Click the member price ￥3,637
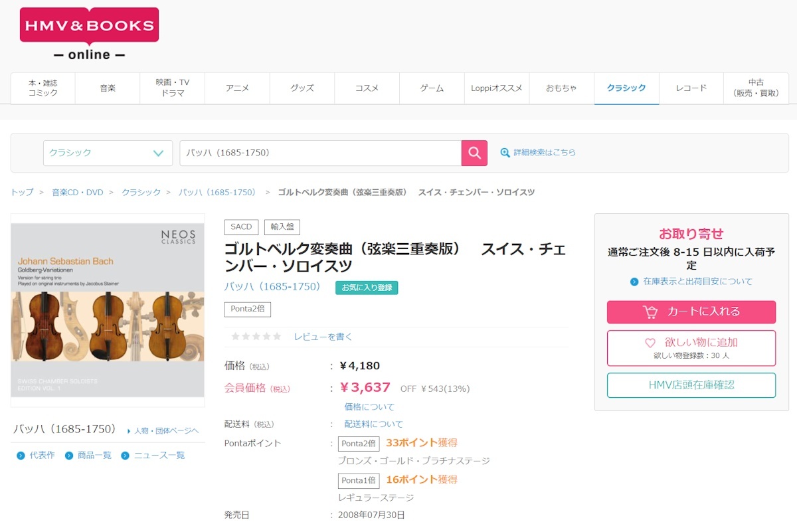The height and width of the screenshot is (532, 797). [365, 387]
